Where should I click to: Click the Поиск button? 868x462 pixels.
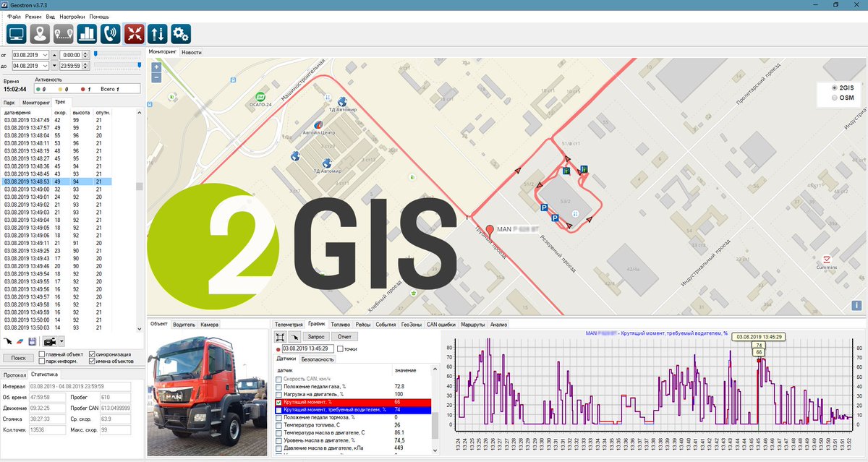coord(18,358)
